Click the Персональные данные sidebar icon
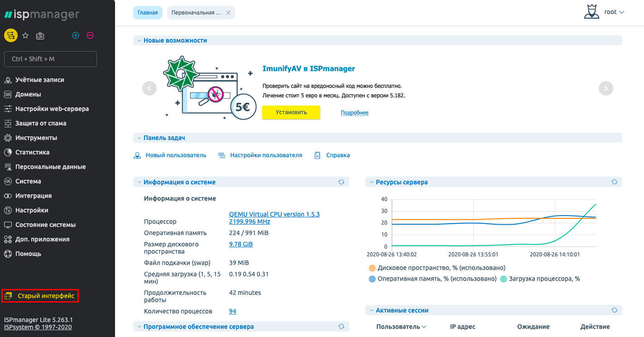Viewport: 644px width, 337px height. click(8, 167)
